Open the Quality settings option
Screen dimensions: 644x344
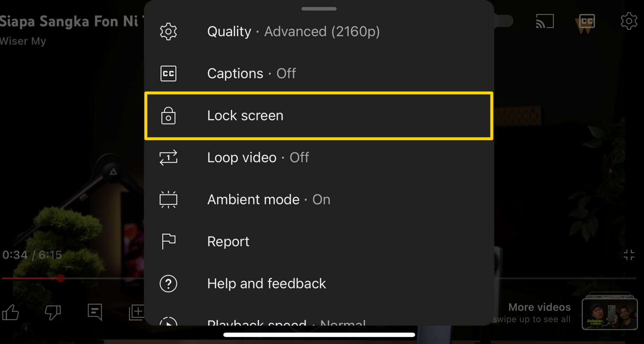pos(292,31)
